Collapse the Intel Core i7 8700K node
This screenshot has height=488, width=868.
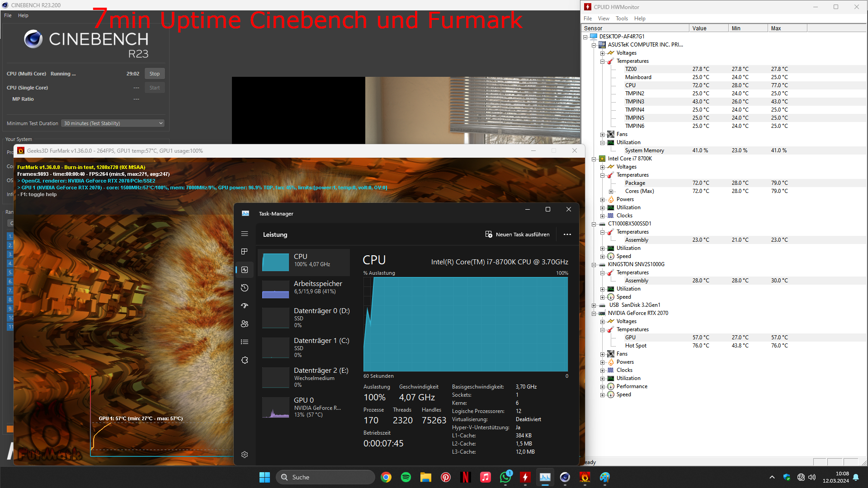coord(594,159)
